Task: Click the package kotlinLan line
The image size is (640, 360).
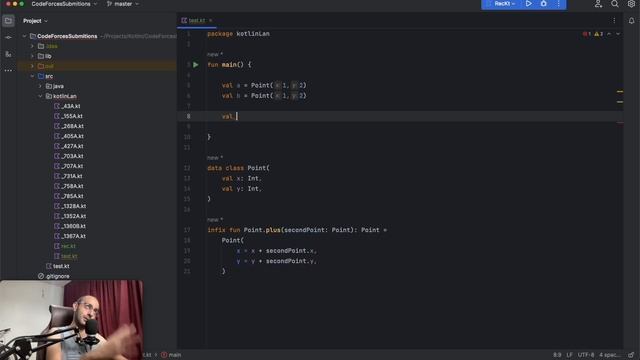Action: [x=238, y=34]
